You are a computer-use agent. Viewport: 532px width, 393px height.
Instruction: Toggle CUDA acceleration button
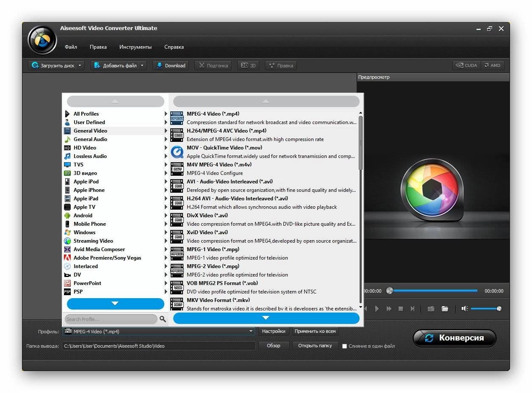coord(466,65)
